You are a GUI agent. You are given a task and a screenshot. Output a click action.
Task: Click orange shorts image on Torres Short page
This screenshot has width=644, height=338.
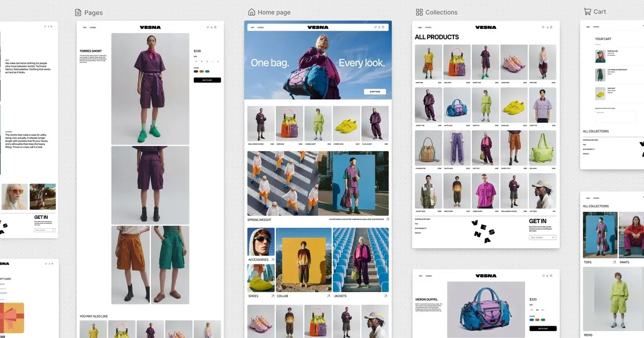click(130, 265)
